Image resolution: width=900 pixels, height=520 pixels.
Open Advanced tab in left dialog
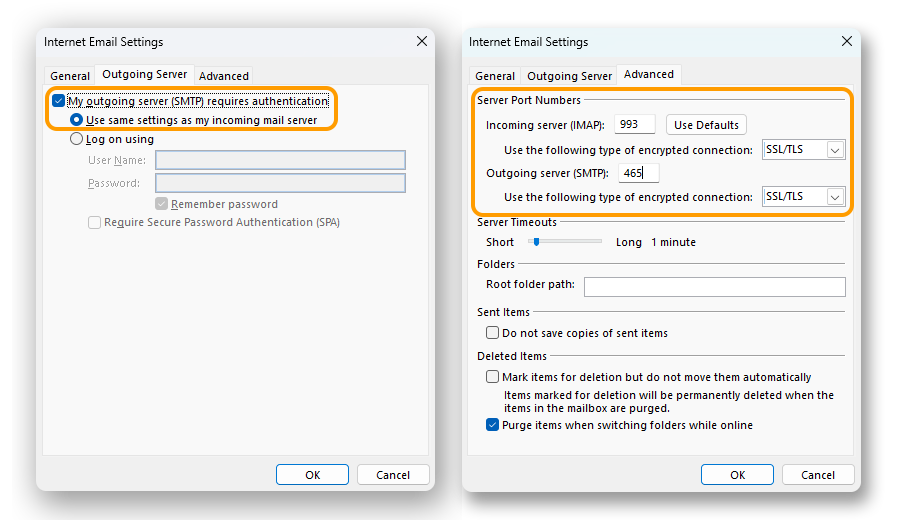(224, 76)
